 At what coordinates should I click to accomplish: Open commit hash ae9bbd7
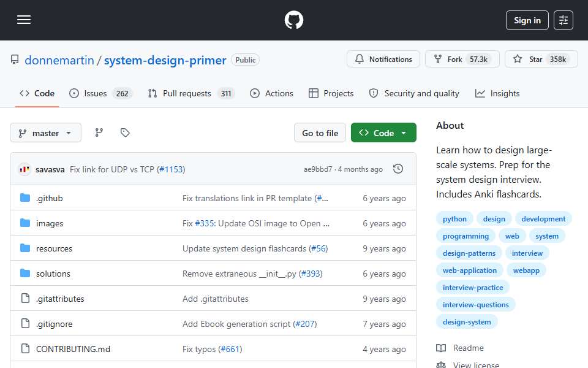(318, 169)
